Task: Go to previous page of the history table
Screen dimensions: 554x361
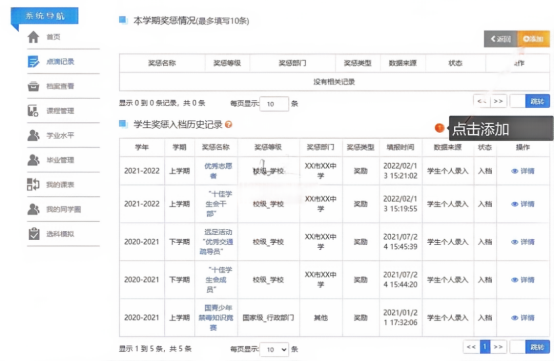Action: coord(471,347)
